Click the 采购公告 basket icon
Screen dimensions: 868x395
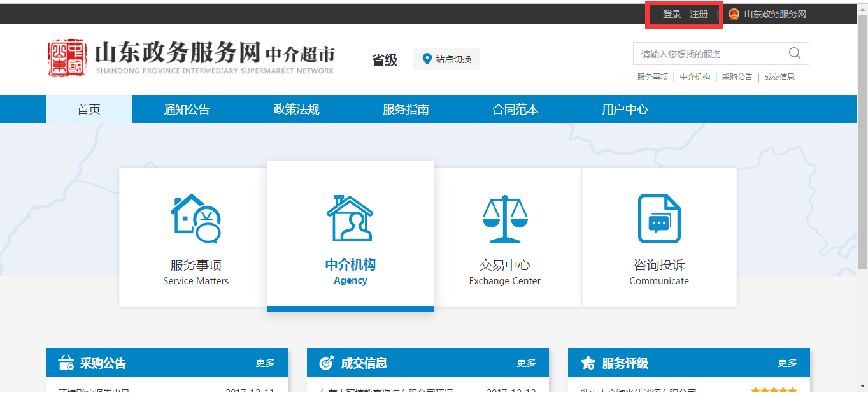tap(66, 363)
